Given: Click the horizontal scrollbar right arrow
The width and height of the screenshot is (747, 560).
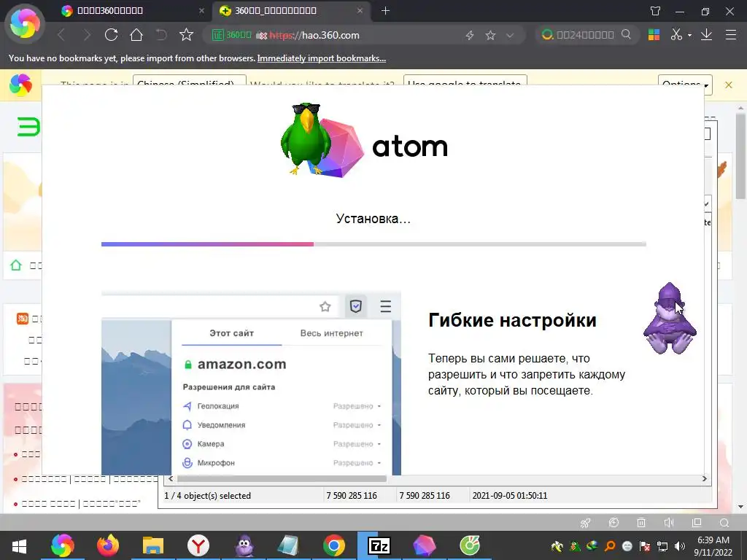Looking at the screenshot, I should tap(704, 478).
